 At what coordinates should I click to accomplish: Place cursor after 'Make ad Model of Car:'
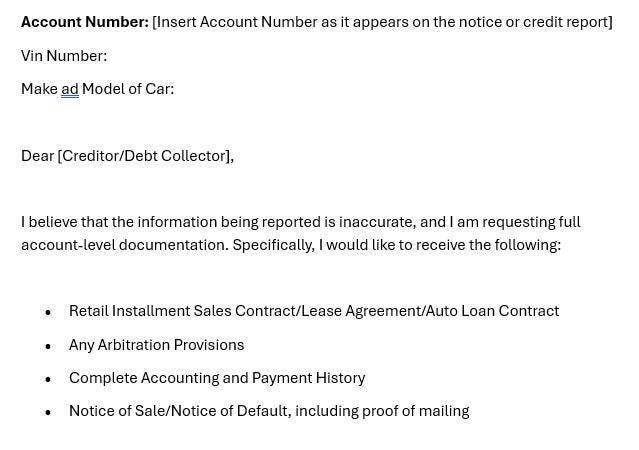coord(175,89)
